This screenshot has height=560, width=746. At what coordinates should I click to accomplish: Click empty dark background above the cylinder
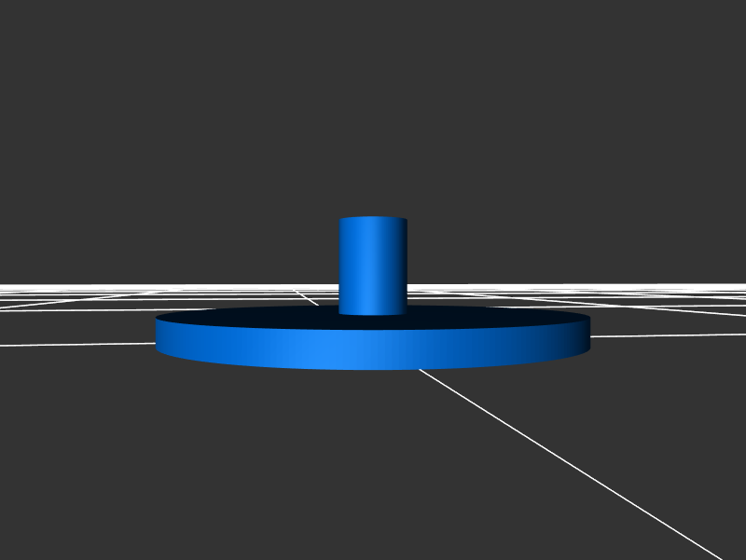[x=373, y=112]
